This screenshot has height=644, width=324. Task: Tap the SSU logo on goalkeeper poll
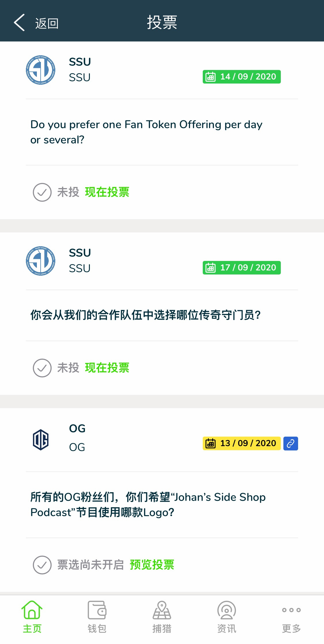click(41, 261)
